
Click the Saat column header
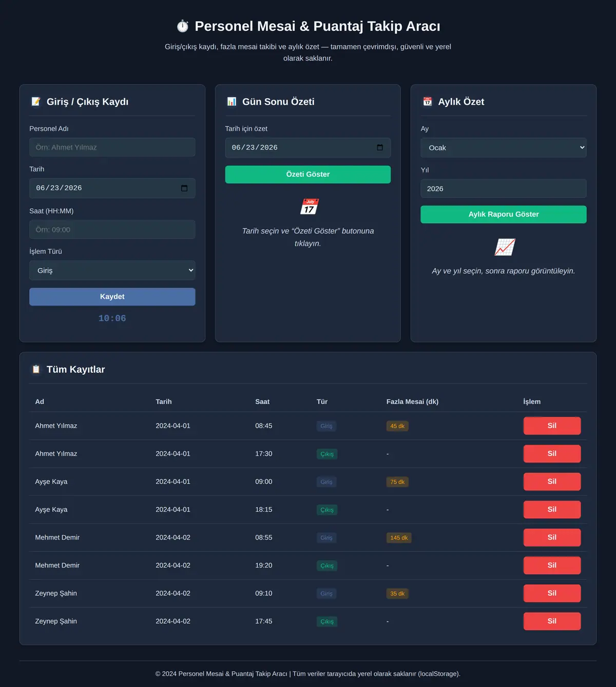click(262, 402)
